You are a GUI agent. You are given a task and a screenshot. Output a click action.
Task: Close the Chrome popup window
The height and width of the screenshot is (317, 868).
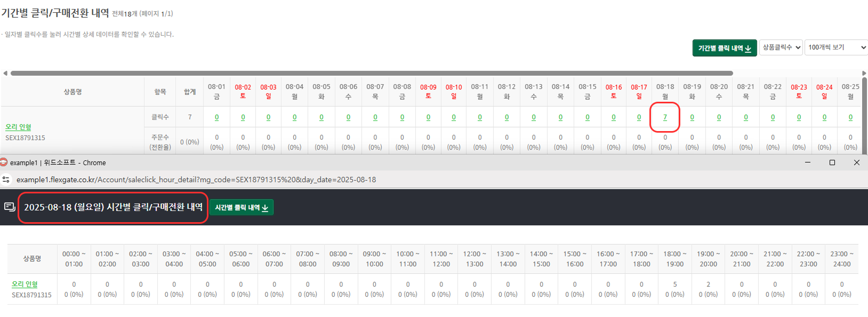(x=857, y=162)
